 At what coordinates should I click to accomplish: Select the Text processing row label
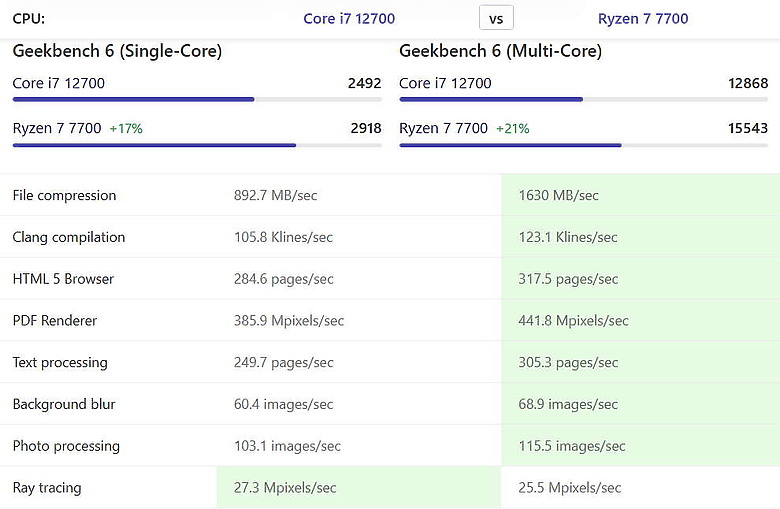coord(60,363)
